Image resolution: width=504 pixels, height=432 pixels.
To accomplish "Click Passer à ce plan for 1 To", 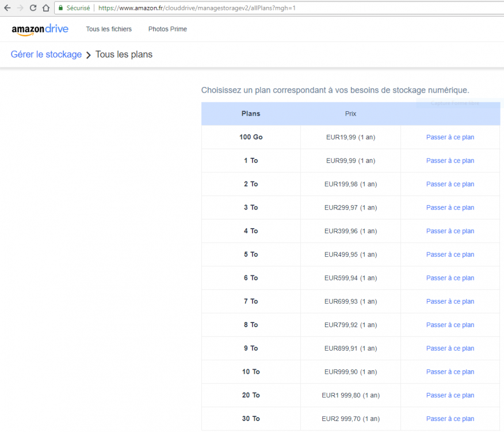I will point(450,161).
